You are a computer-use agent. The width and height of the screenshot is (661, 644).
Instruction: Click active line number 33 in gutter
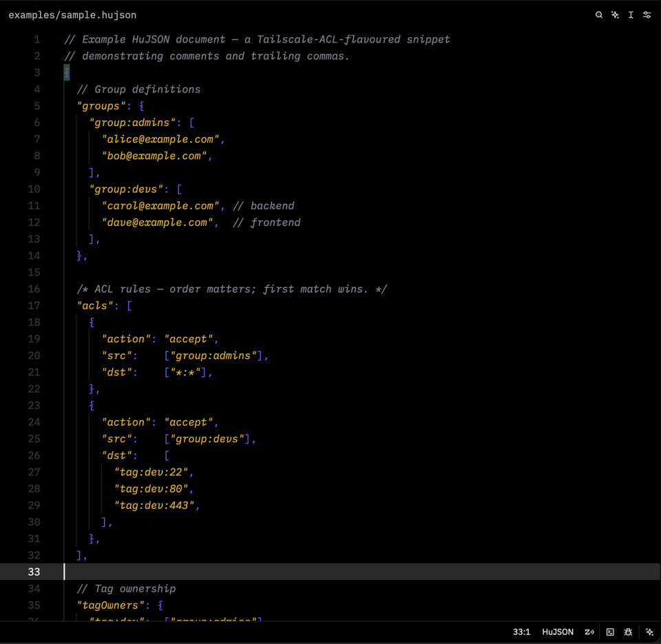(x=34, y=572)
